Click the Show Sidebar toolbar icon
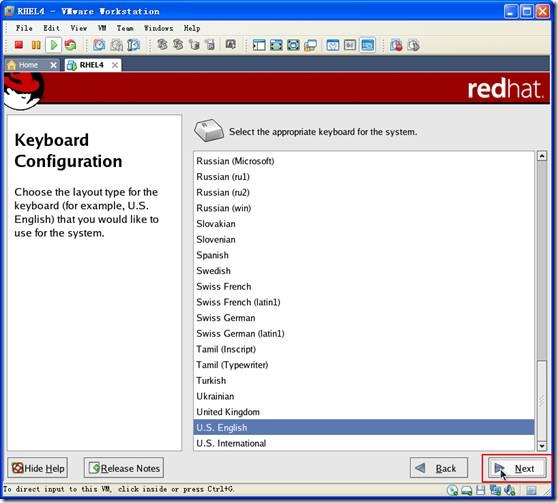This screenshot has width=558, height=503. tap(259, 45)
